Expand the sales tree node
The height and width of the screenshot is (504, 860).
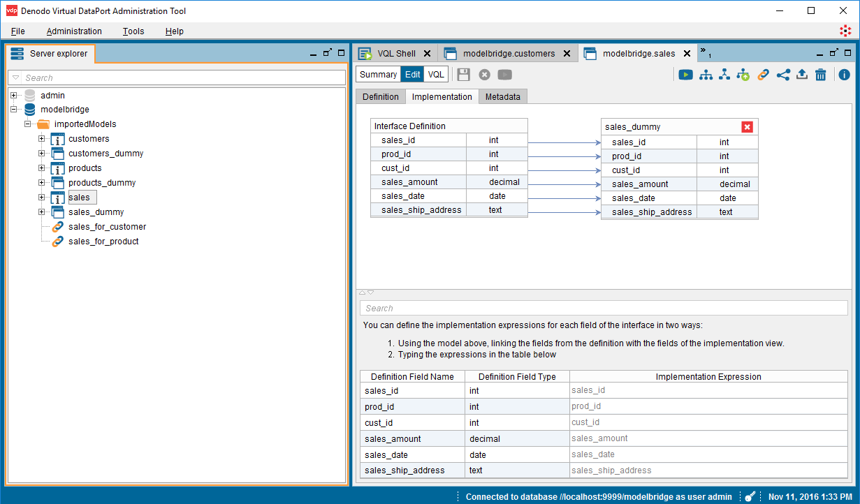click(41, 198)
